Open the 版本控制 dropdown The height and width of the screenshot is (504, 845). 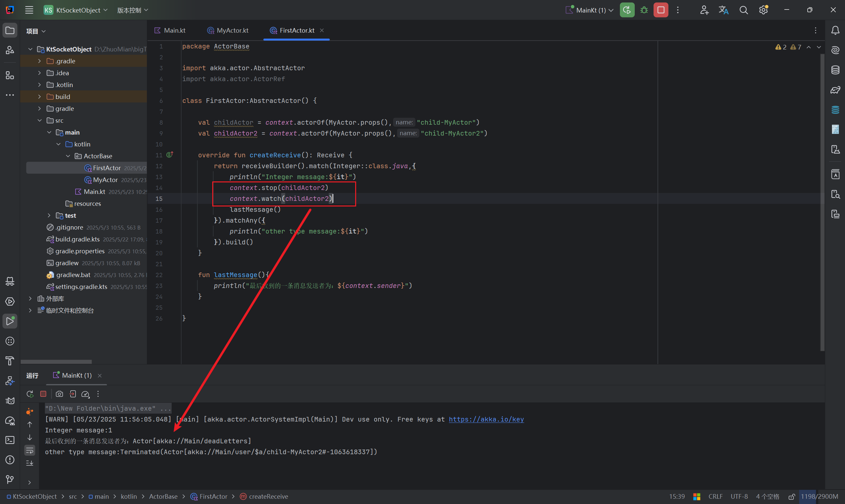coord(132,10)
